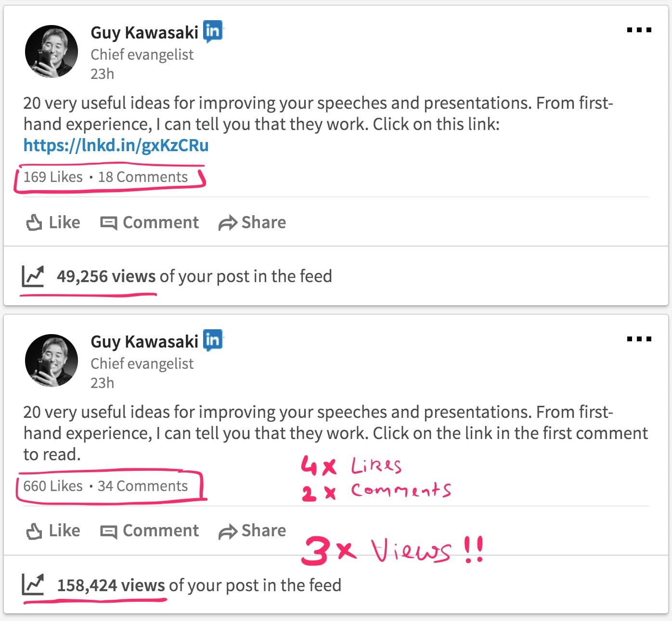Toggle Like on the second post
This screenshot has width=672, height=621.
[x=53, y=530]
